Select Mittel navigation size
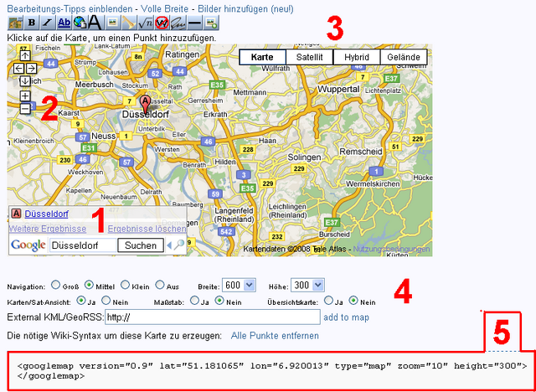Viewport: 536px width, 392px height. pyautogui.click(x=90, y=284)
